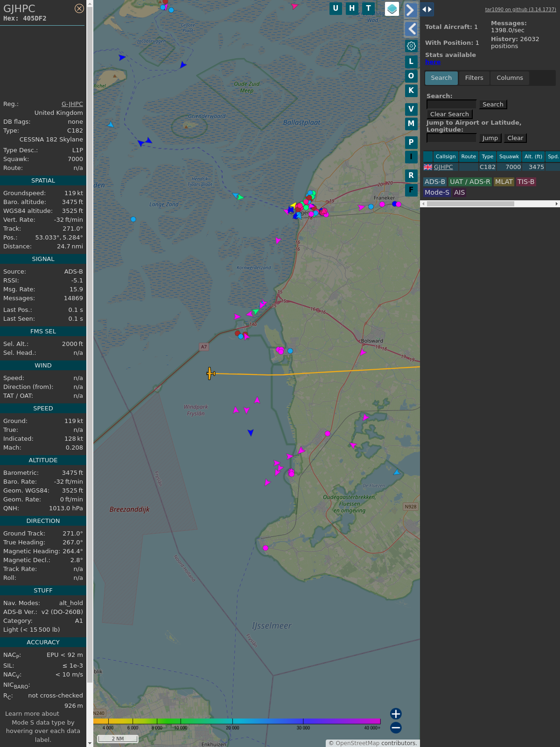Sort table by Route column
This screenshot has width=560, height=747.
469,157
